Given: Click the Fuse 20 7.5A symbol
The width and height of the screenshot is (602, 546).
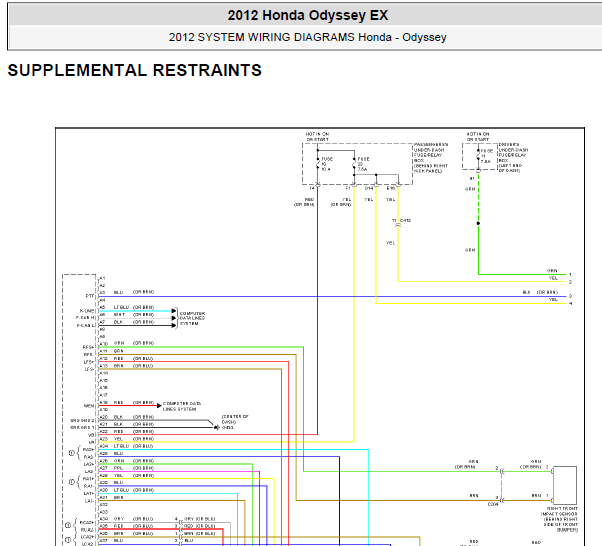Looking at the screenshot, I should [354, 164].
